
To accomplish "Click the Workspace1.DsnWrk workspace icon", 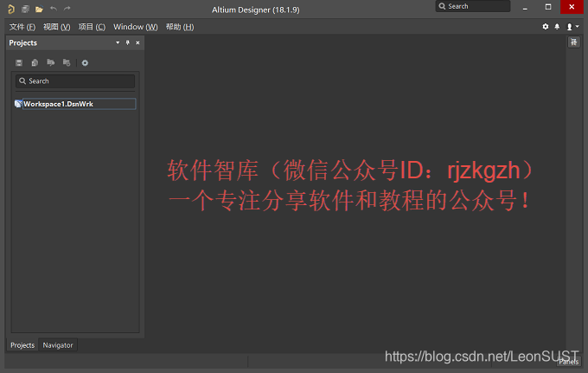I will (x=18, y=104).
